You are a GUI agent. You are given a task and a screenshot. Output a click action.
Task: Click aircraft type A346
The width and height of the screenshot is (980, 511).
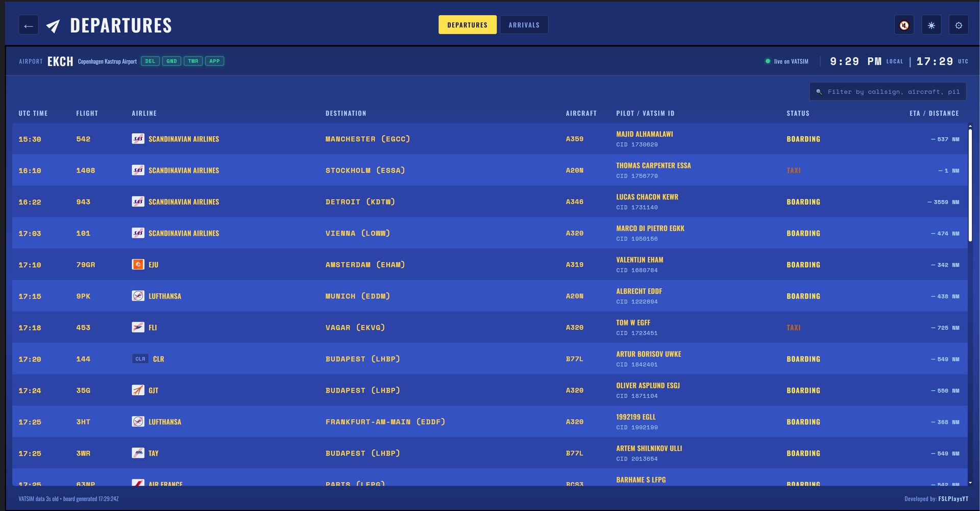pos(574,202)
